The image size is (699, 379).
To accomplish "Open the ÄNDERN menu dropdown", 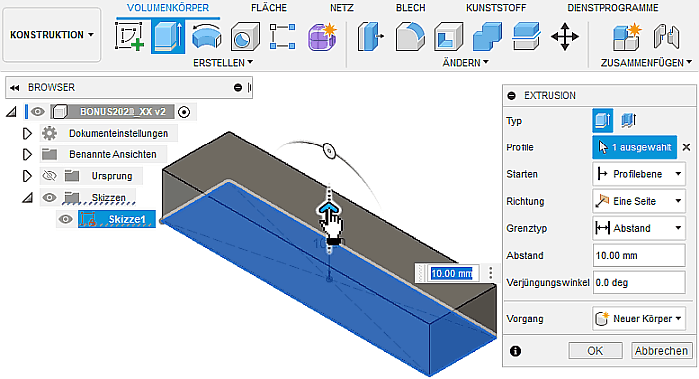I will point(465,63).
